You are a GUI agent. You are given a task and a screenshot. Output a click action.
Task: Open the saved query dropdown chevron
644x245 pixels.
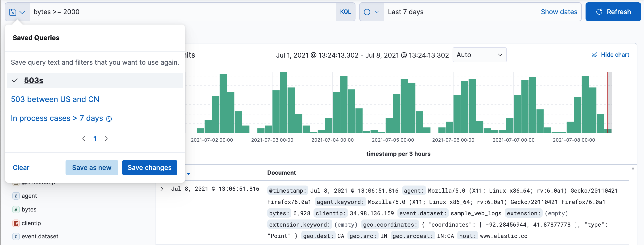pyautogui.click(x=22, y=12)
